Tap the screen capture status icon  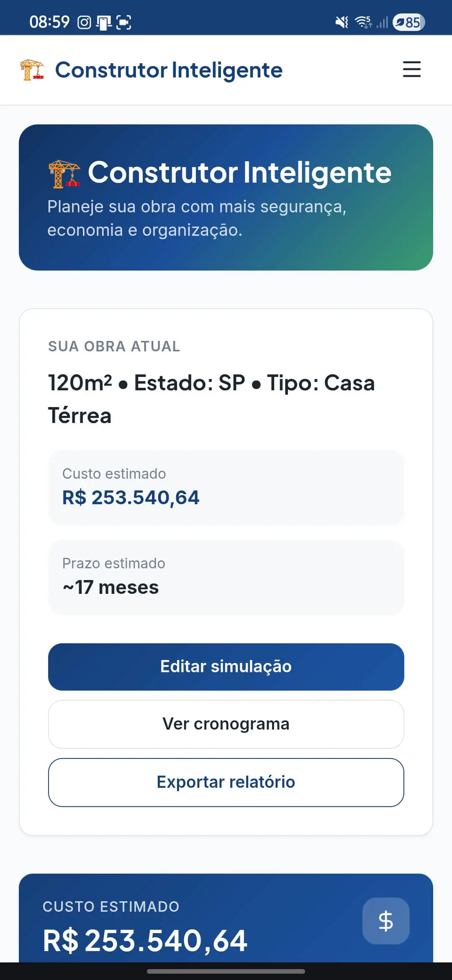(123, 22)
